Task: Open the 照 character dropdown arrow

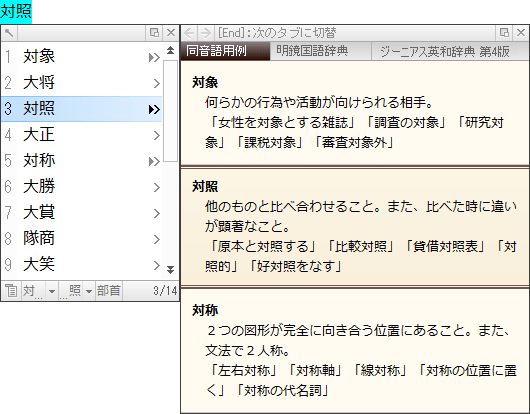Action: (x=89, y=291)
